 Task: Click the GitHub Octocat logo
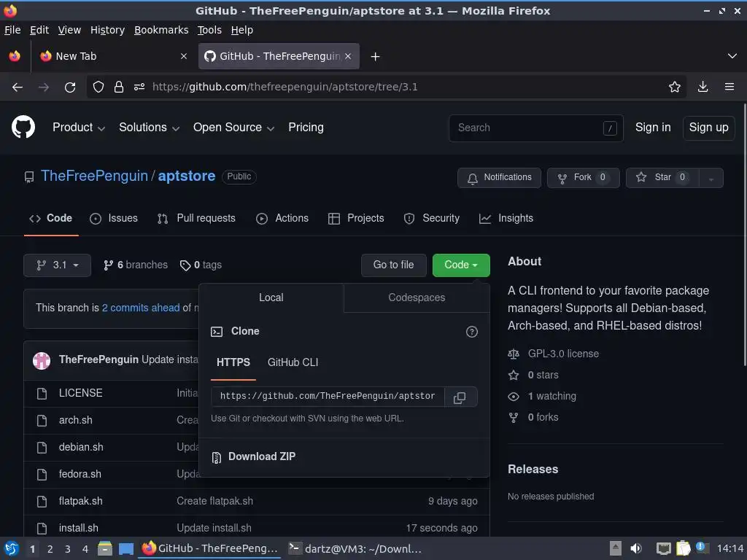23,127
